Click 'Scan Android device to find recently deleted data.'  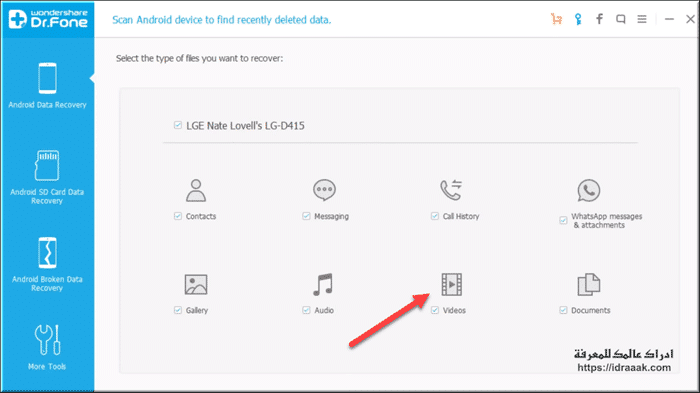[221, 20]
